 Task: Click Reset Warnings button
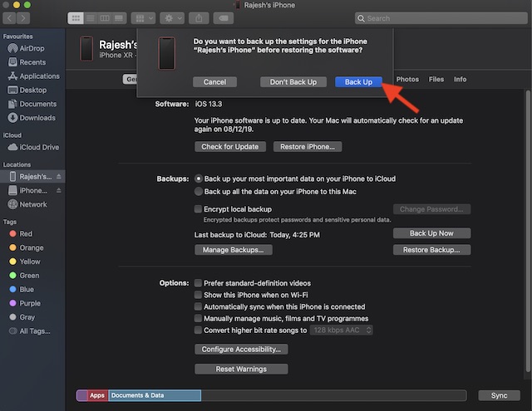pyautogui.click(x=241, y=369)
